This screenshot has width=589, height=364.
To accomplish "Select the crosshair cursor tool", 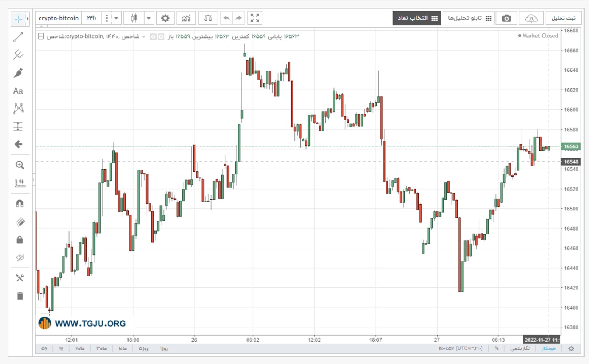I will point(18,19).
